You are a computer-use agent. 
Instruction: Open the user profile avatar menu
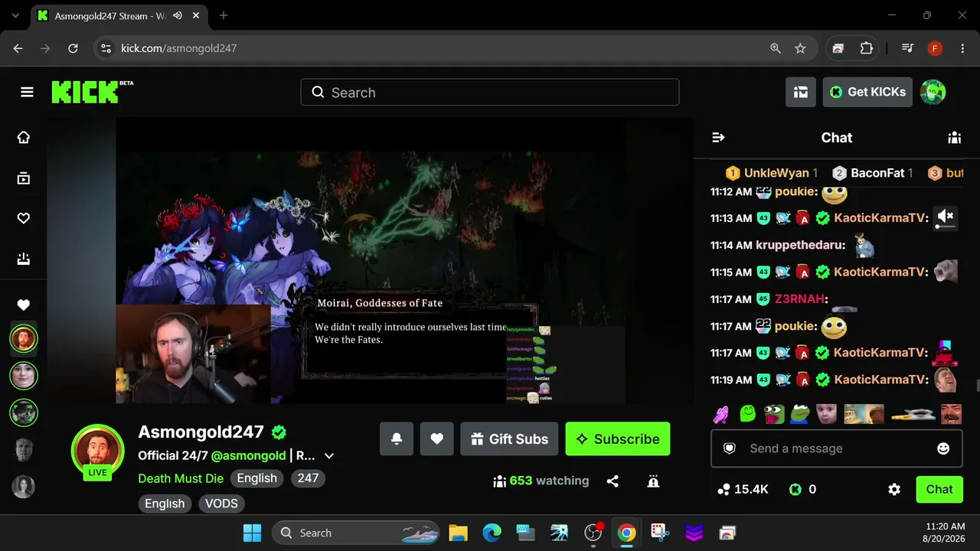point(933,92)
